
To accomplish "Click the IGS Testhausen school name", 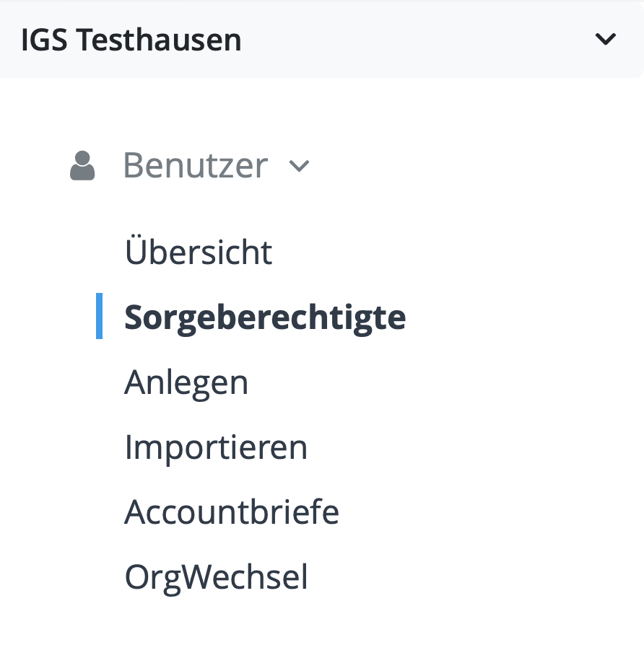I will point(131,40).
